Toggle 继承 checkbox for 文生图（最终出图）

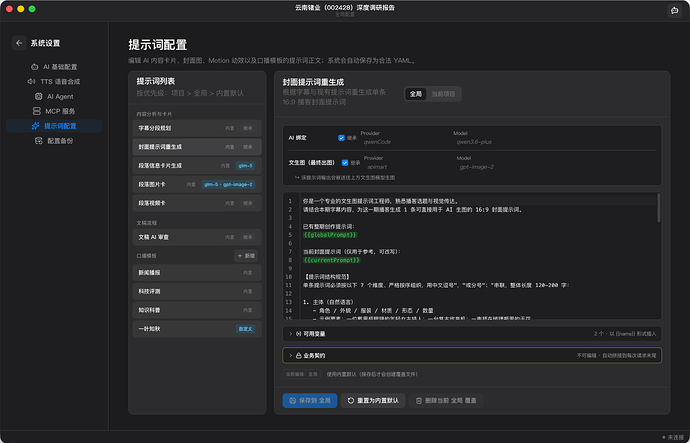coord(345,163)
